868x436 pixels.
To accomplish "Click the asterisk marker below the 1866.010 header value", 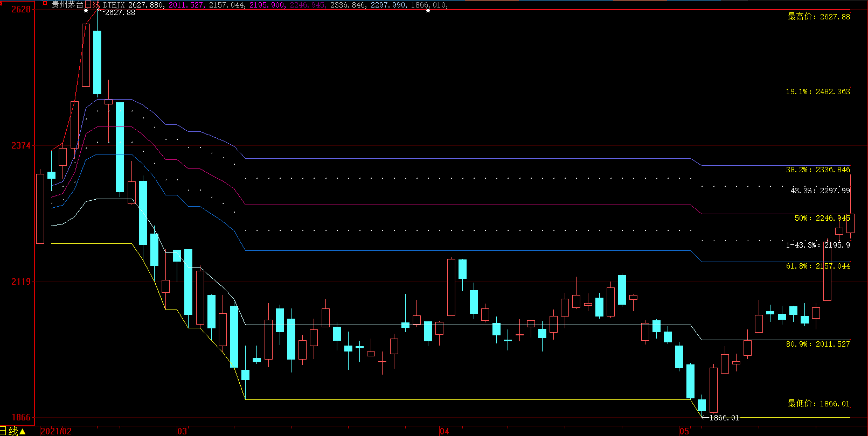I will tap(428, 11).
